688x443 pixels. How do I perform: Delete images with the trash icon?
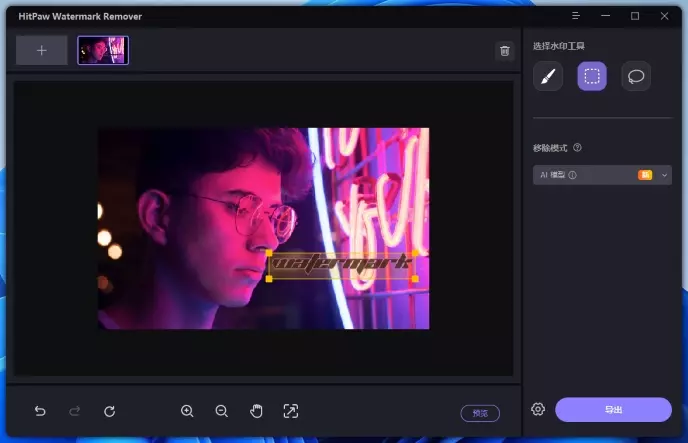505,51
